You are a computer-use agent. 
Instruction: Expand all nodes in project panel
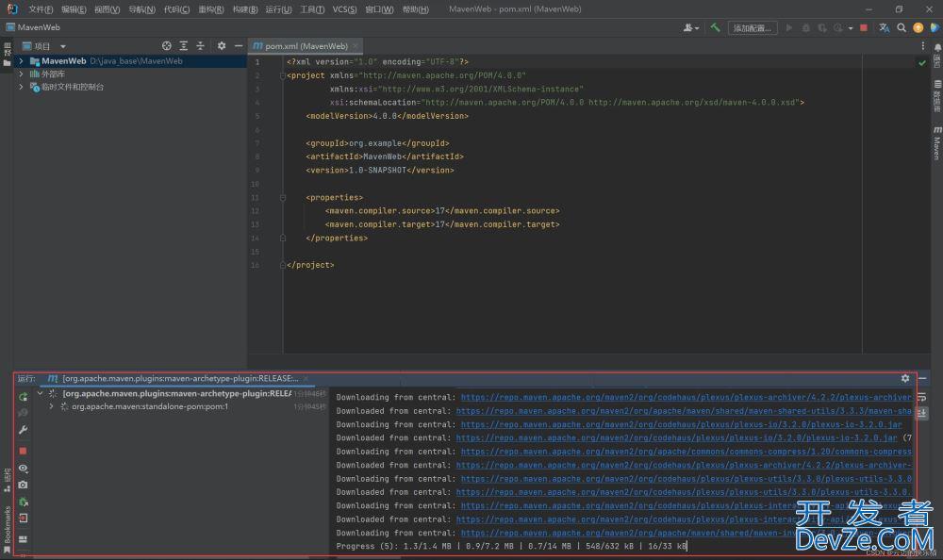(184, 45)
